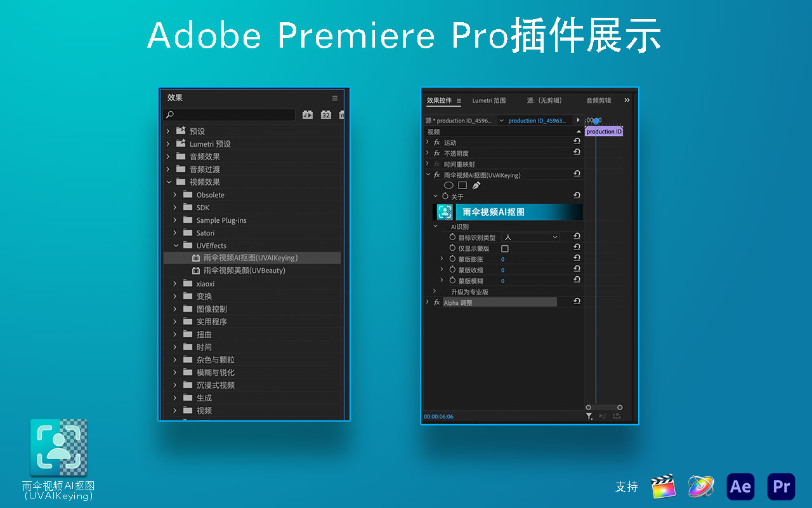812x508 pixels.
Task: Reset the 蒙版膨胀 parameter
Action: pyautogui.click(x=577, y=258)
